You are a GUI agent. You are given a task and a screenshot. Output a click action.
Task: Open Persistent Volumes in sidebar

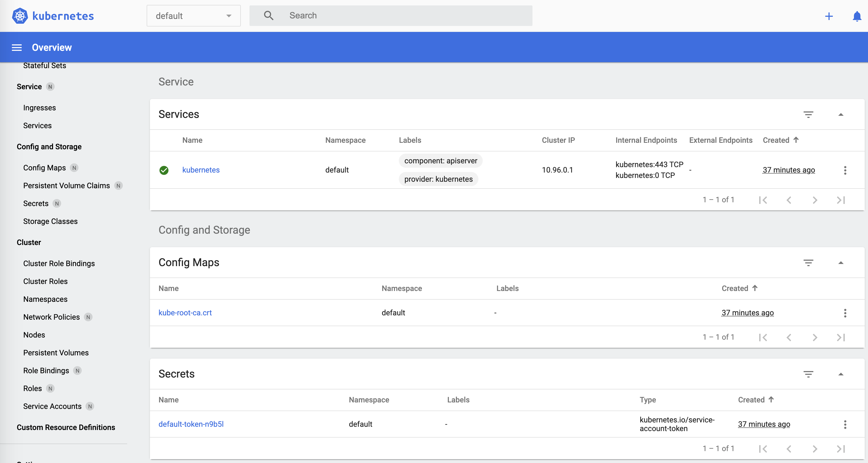tap(56, 353)
